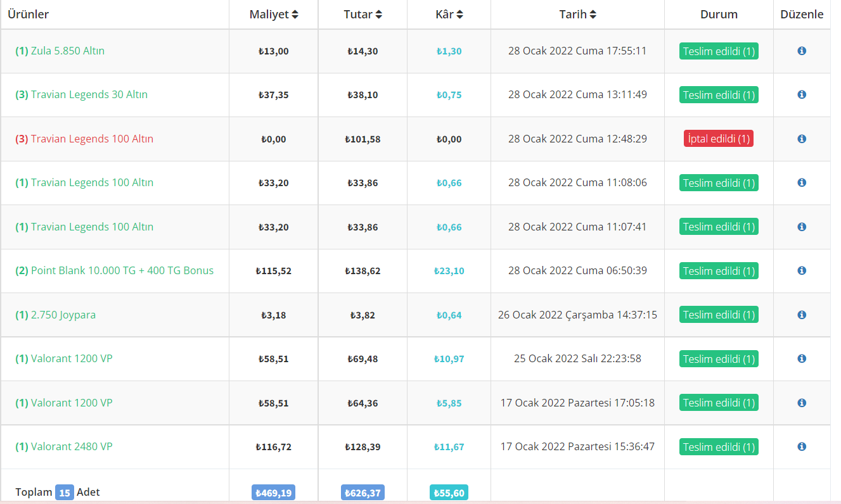Sort orders by Tarih sort arrows

pyautogui.click(x=593, y=15)
